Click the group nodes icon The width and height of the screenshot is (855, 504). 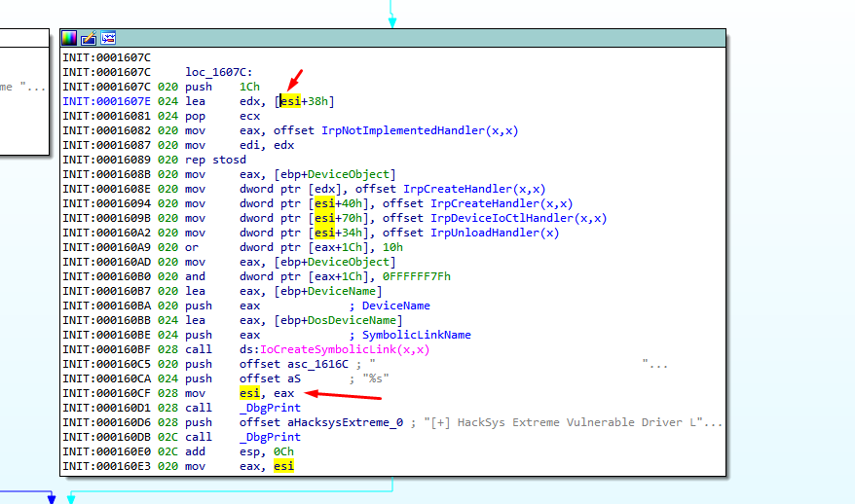pos(107,38)
